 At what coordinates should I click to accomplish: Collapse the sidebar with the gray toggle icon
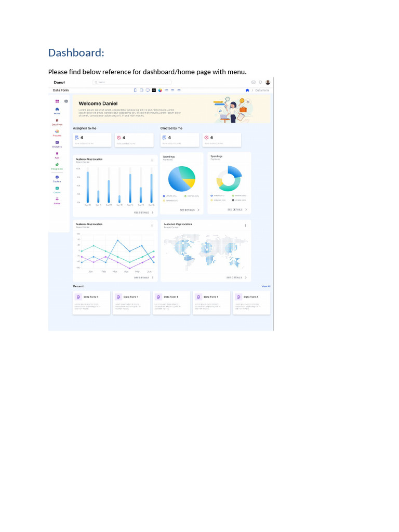pos(66,101)
